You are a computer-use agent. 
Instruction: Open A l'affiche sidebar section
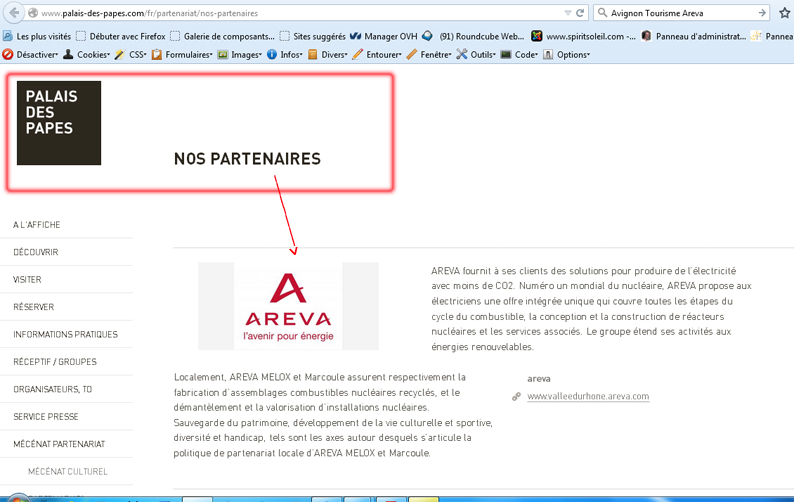(36, 225)
